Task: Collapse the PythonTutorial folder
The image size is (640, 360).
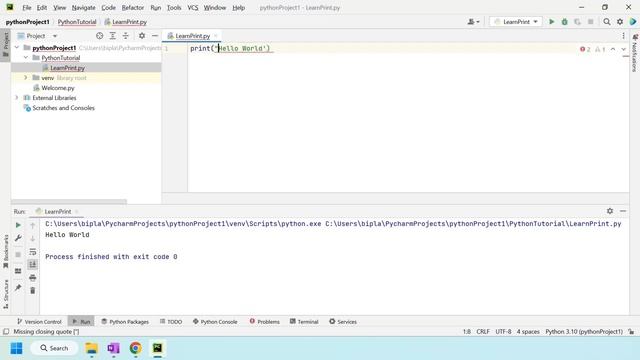Action: click(x=26, y=58)
